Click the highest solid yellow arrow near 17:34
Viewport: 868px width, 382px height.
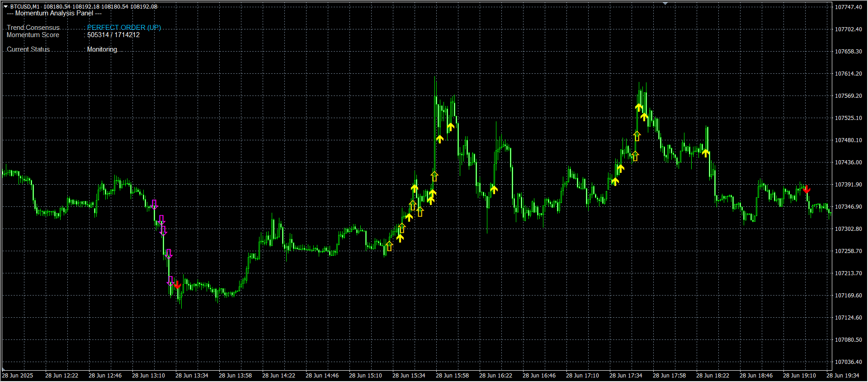tap(639, 107)
